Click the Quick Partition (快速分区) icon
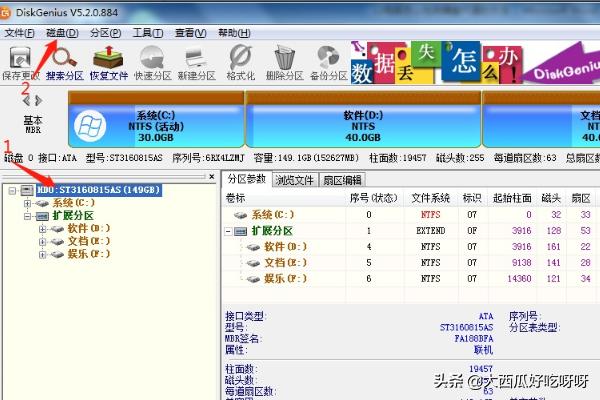 [151, 62]
